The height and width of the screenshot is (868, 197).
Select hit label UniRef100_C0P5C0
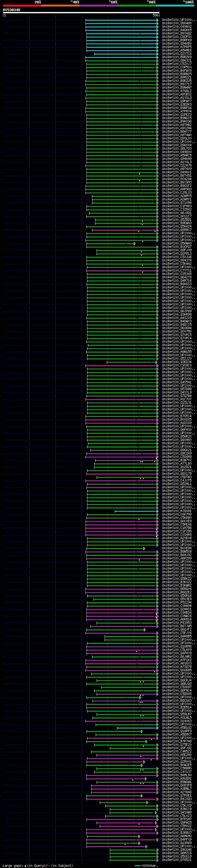click(x=177, y=67)
